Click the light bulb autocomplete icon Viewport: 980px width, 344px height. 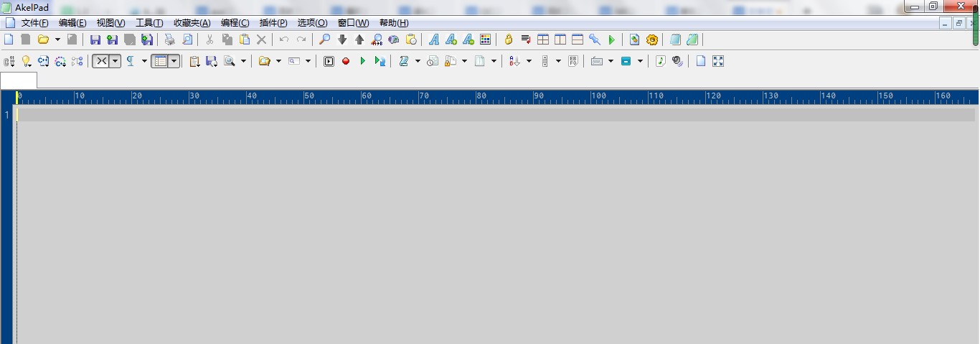click(27, 61)
